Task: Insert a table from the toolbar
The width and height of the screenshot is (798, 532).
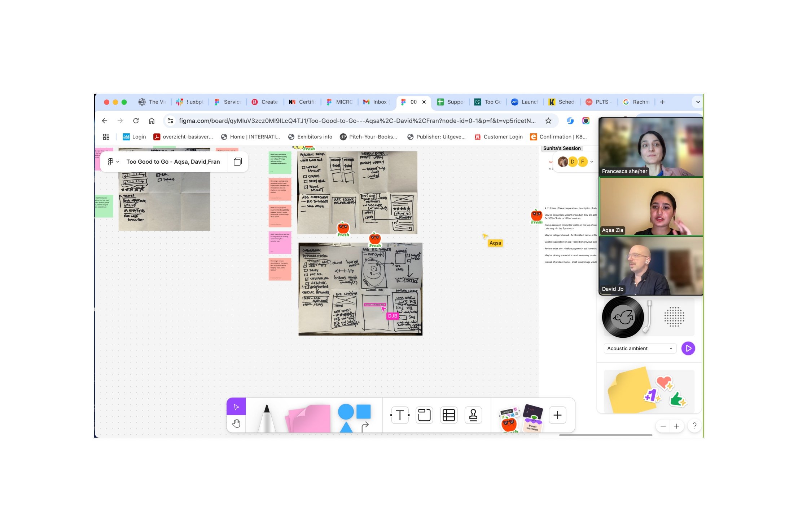Action: tap(449, 415)
